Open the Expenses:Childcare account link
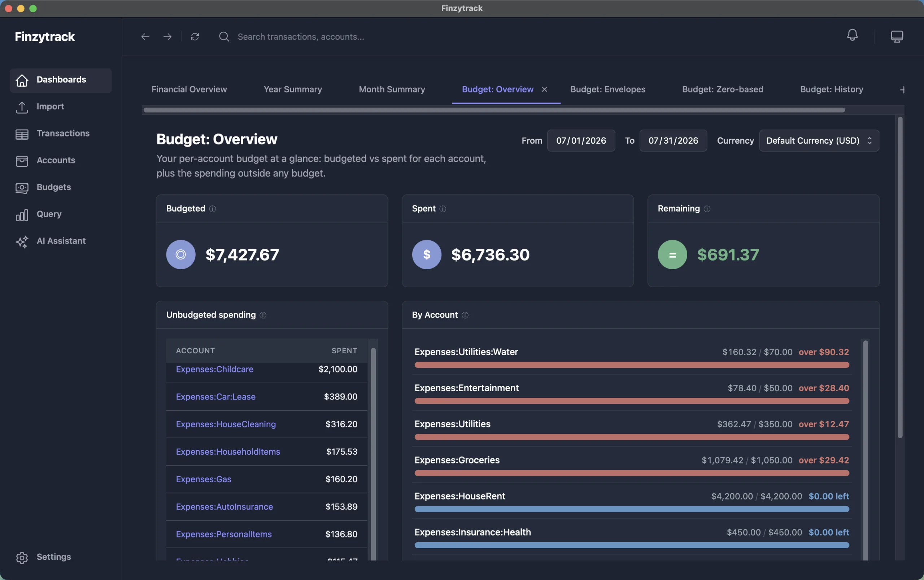Screen dimensions: 924x580 (214, 369)
